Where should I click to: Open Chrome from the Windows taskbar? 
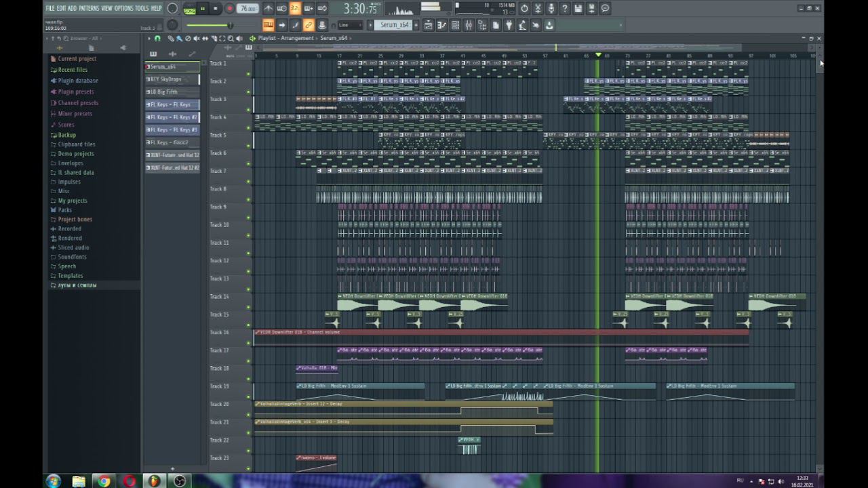coord(104,481)
